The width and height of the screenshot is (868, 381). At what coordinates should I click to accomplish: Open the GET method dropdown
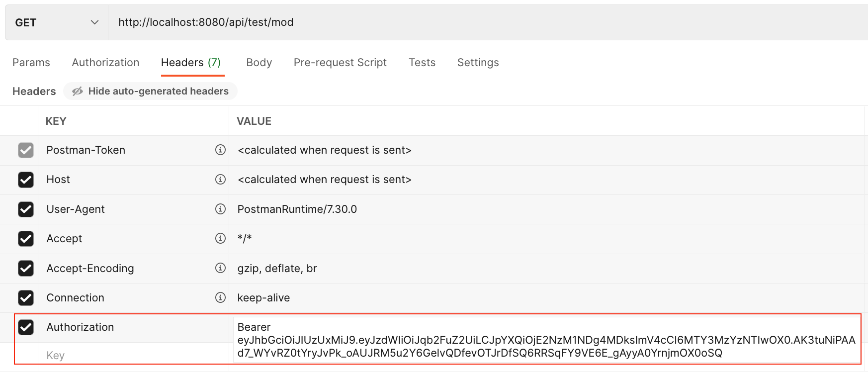[x=56, y=22]
